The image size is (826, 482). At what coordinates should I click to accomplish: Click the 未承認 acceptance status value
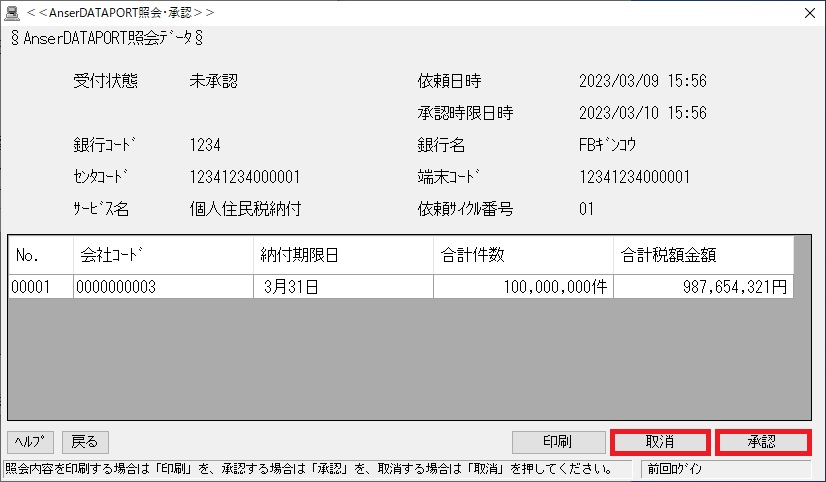213,81
